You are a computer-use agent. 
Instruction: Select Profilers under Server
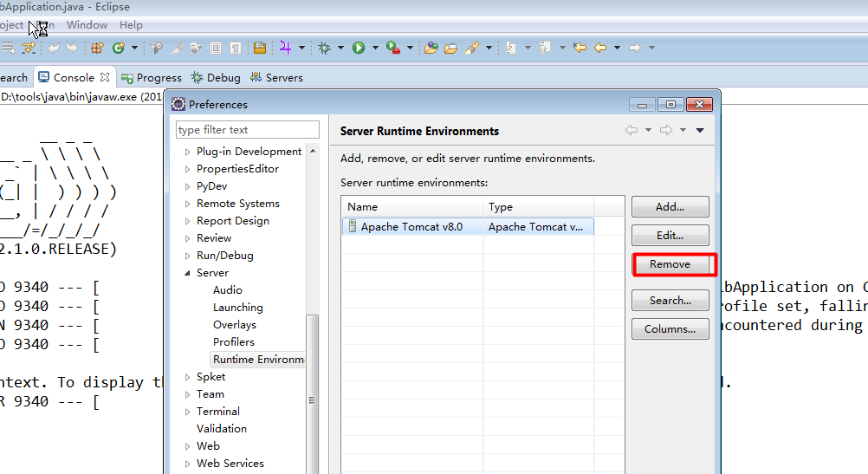coord(234,341)
